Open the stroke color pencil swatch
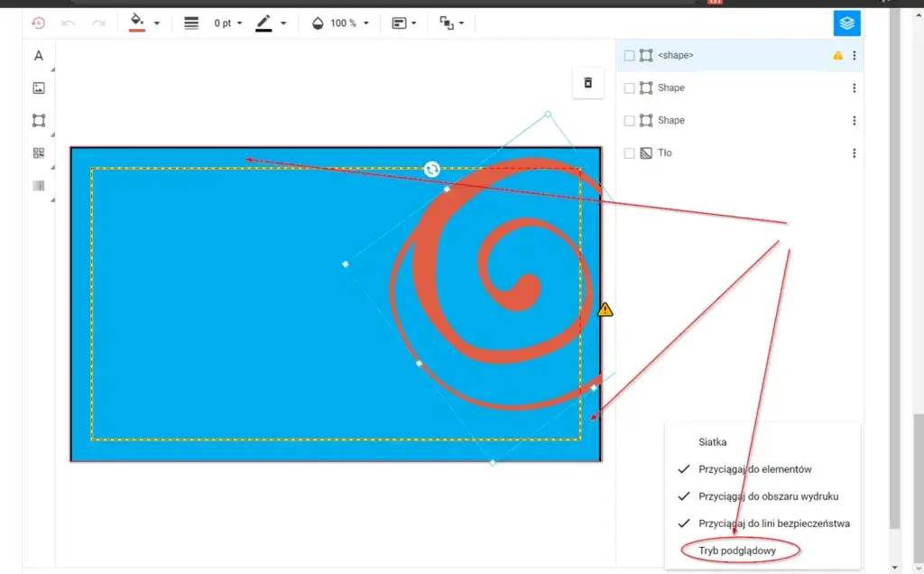 264,23
